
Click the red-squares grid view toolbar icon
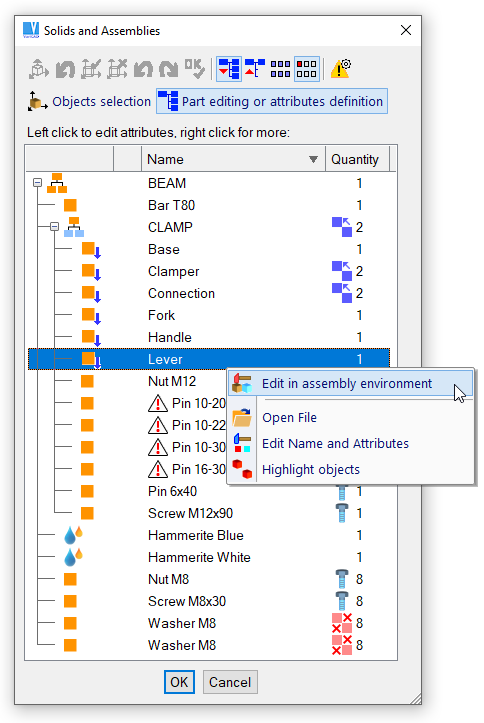[x=307, y=69]
